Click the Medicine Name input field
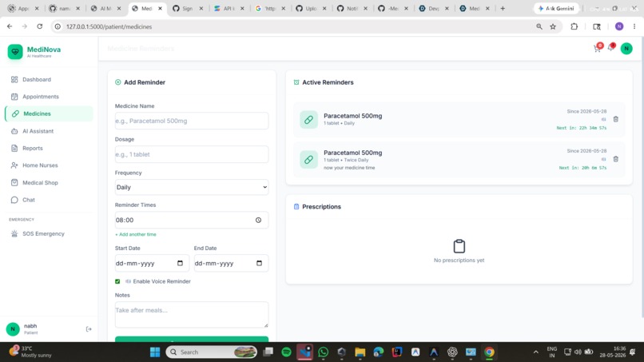Screen dimensions: 644x362 click(192, 121)
